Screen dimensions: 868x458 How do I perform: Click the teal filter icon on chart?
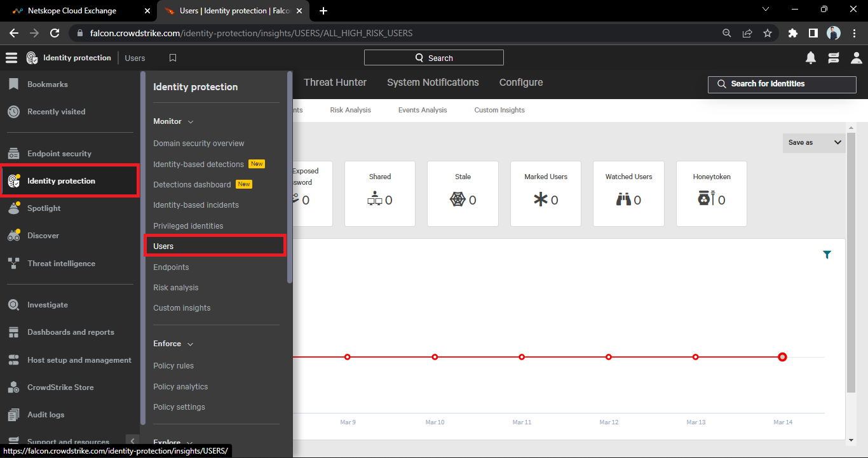(x=827, y=255)
